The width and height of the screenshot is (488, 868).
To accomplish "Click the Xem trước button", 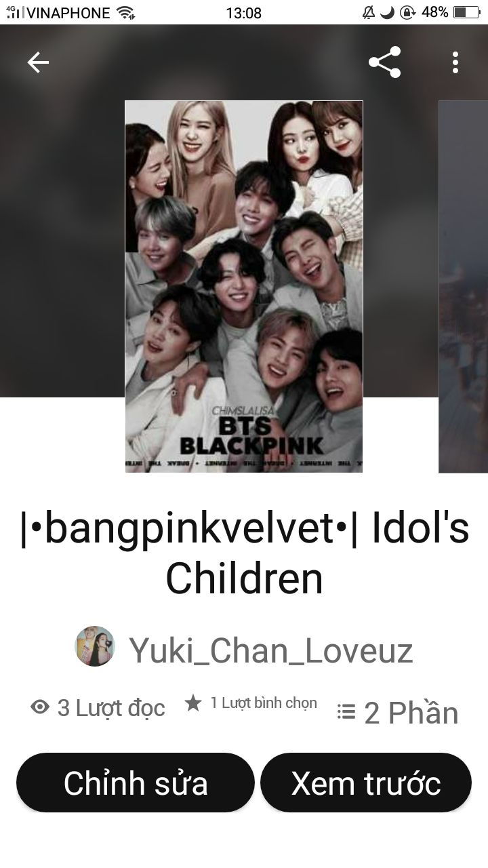I will (366, 783).
